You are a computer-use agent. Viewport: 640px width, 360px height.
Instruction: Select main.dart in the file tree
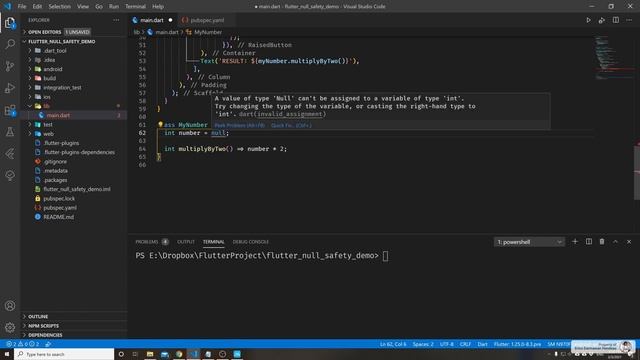pyautogui.click(x=58, y=115)
